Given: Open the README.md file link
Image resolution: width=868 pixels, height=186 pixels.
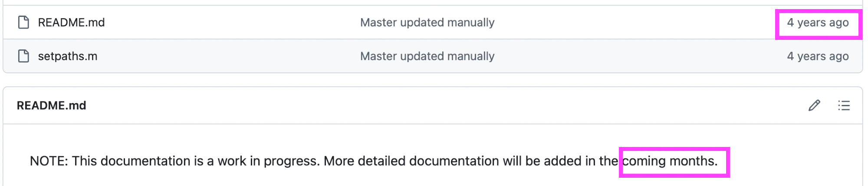Looking at the screenshot, I should 71,22.
